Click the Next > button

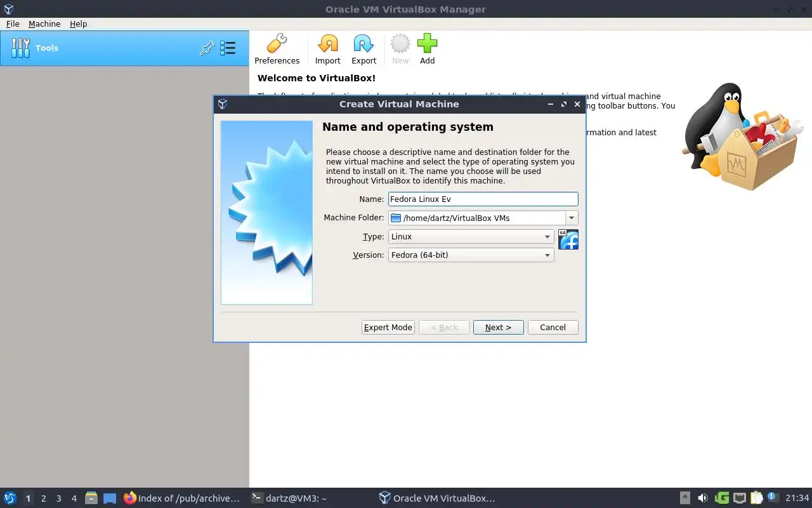point(498,328)
